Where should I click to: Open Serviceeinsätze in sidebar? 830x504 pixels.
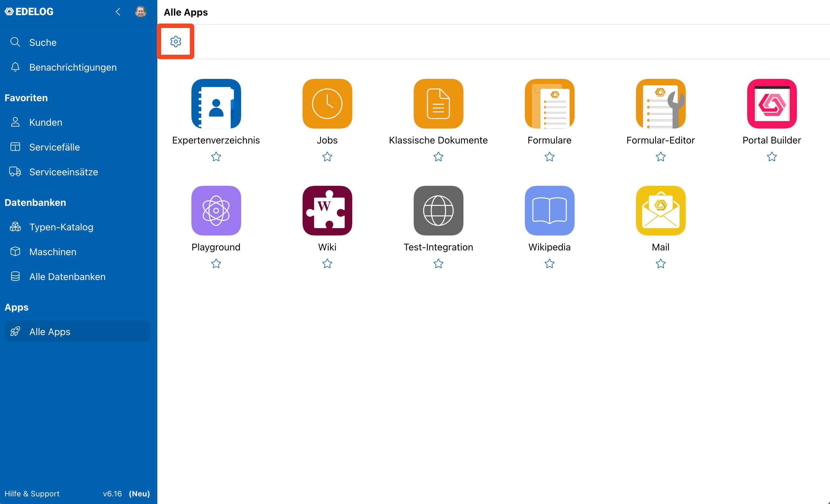point(77,172)
